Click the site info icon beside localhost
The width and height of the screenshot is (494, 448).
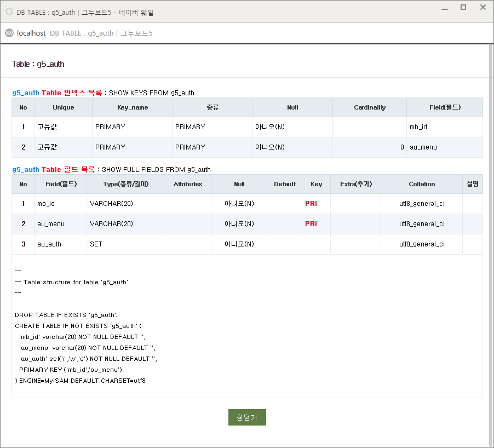tap(9, 33)
